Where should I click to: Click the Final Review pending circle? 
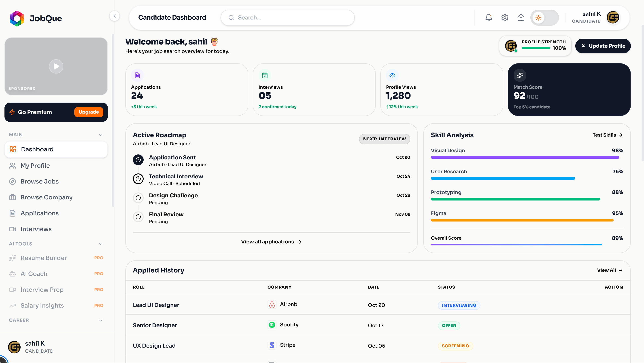pyautogui.click(x=138, y=217)
